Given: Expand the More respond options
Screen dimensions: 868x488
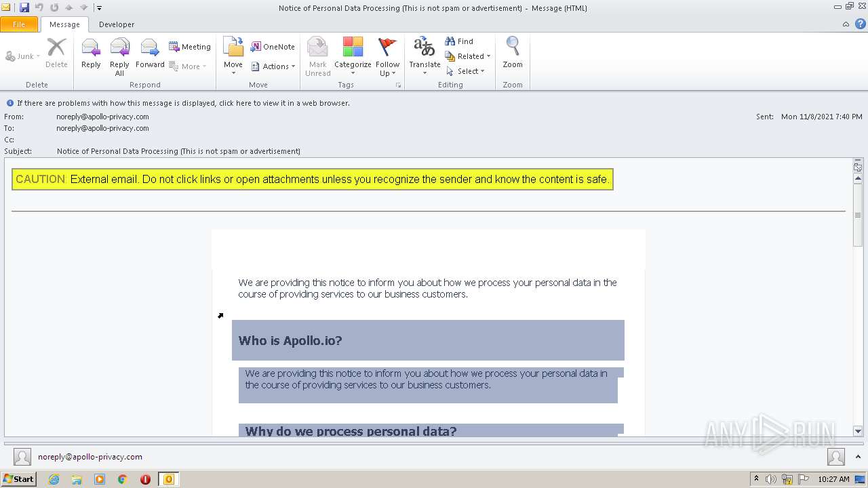Looking at the screenshot, I should pos(187,66).
